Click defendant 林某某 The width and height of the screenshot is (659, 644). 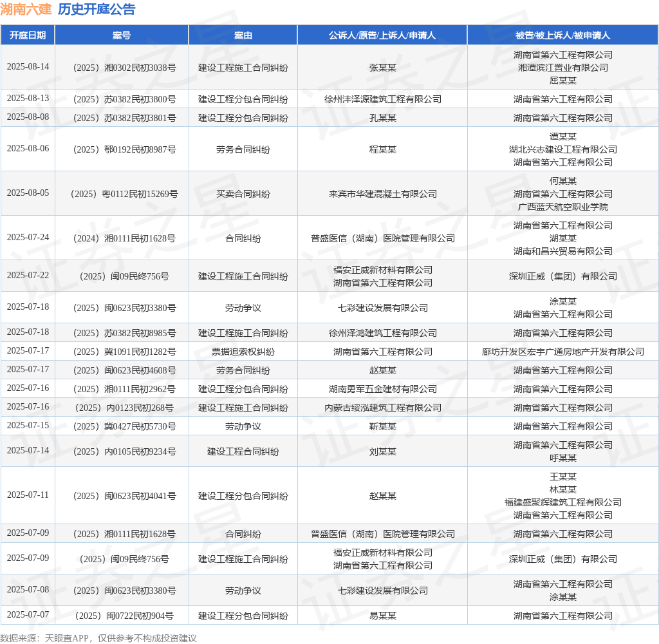(562, 489)
